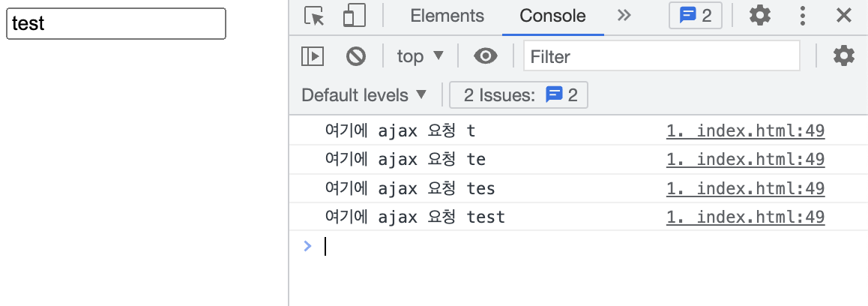Screen dimensions: 868x306
Task: Open the top context dropdown
Action: click(x=421, y=56)
